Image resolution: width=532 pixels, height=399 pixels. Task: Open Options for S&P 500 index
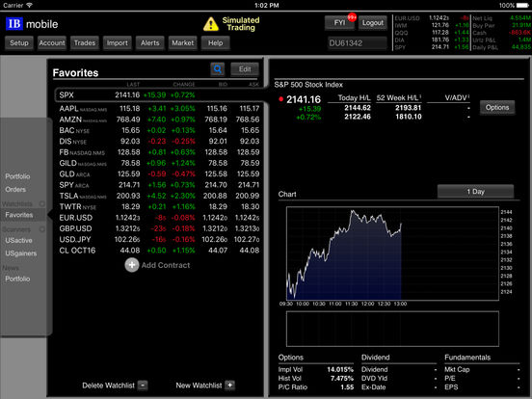point(497,108)
